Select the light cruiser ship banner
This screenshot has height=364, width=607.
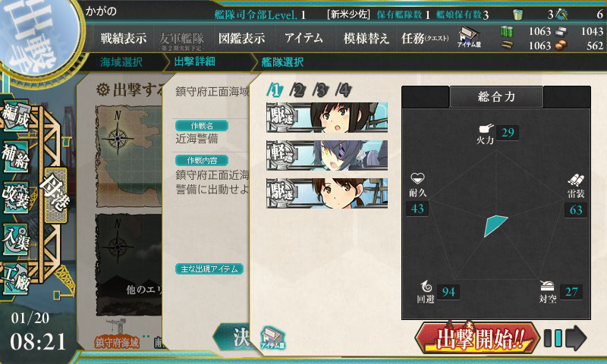pos(327,155)
